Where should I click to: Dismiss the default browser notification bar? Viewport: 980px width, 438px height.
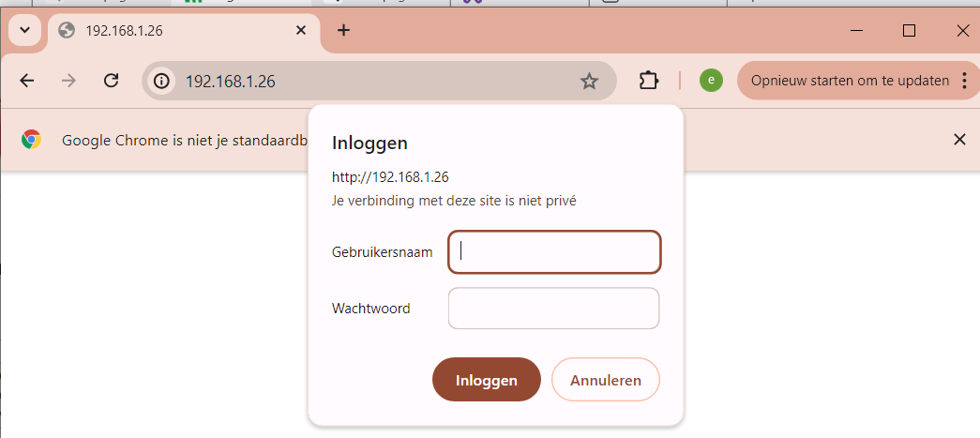pos(959,139)
